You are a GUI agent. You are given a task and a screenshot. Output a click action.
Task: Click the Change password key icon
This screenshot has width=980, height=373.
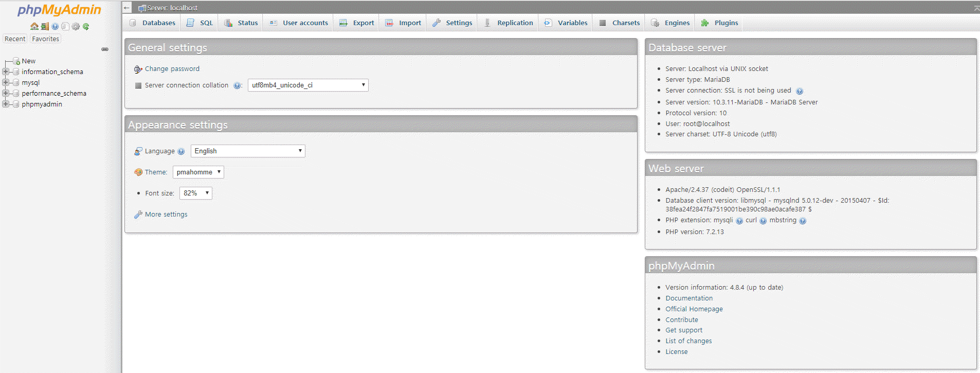(138, 69)
